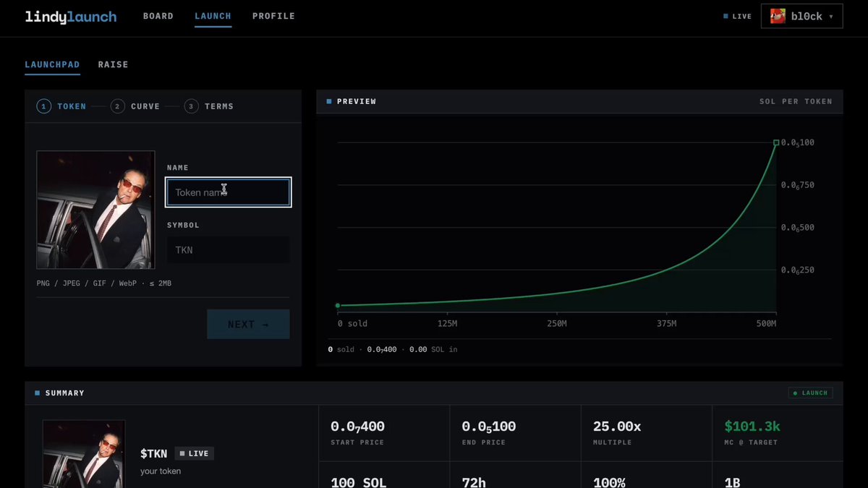
Task: Open the bl0ck account dropdown
Action: click(x=801, y=16)
